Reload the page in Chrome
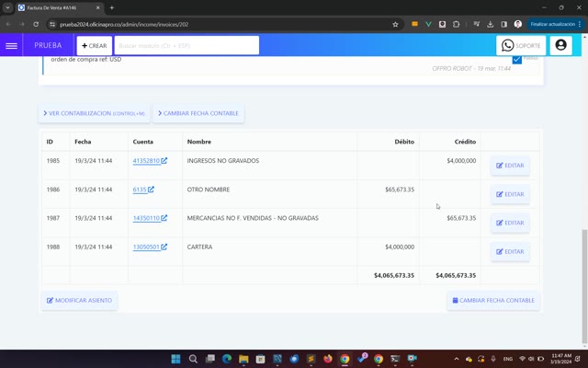588x368 pixels. [x=36, y=25]
